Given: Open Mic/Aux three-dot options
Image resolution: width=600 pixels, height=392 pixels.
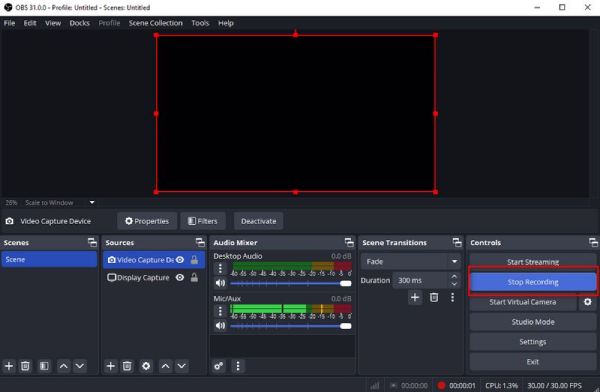Looking at the screenshot, I should (220, 311).
